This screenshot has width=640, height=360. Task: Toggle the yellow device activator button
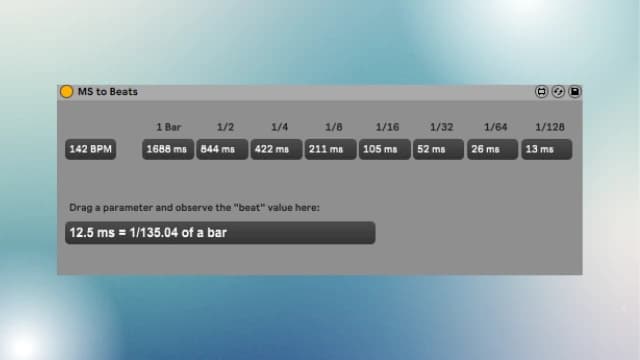pyautogui.click(x=66, y=91)
